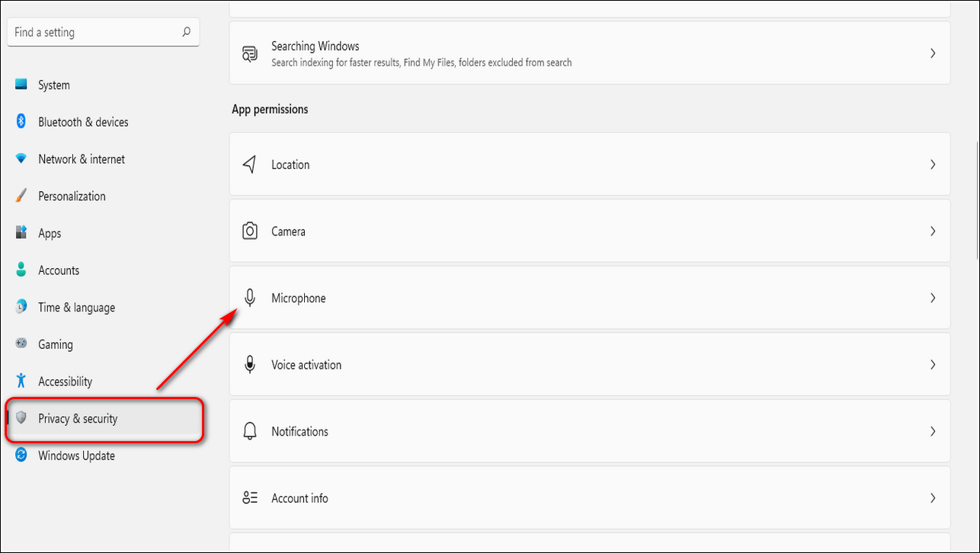Click the Network & internet Wi-Fi icon
The width and height of the screenshot is (980, 553).
[x=21, y=159]
